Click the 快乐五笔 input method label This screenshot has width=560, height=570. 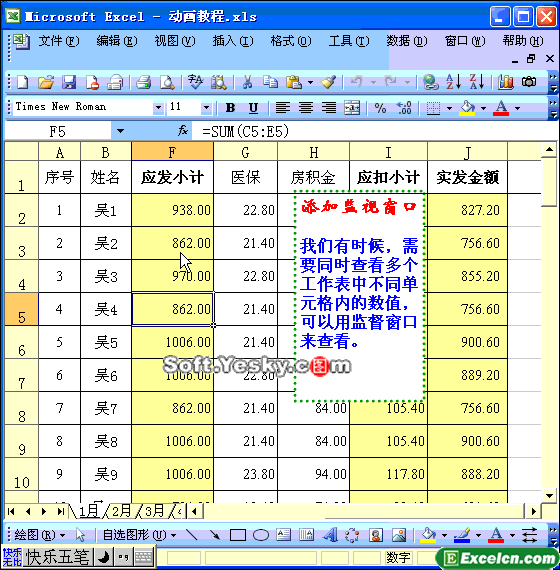tap(58, 557)
